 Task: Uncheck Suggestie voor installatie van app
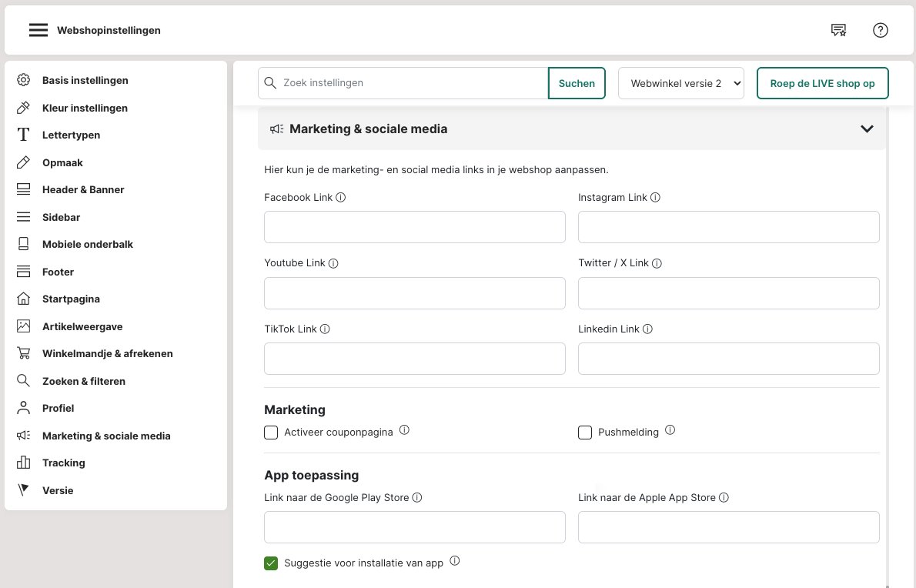271,563
